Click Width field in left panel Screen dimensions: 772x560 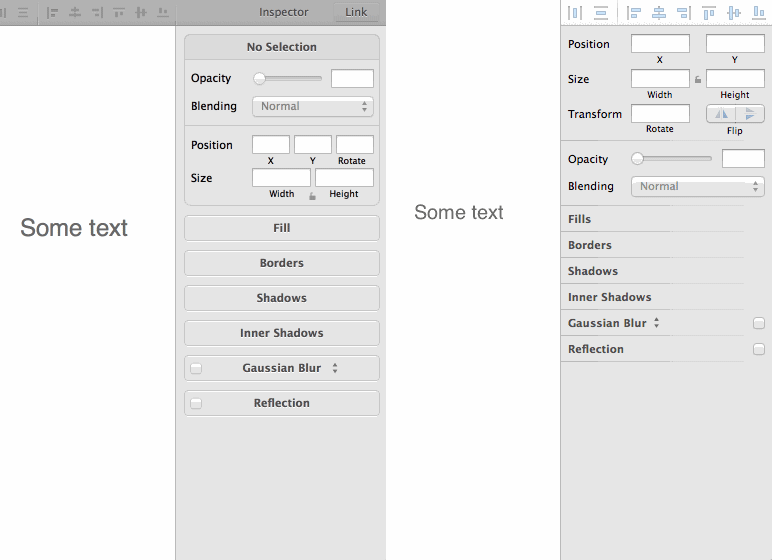(x=282, y=178)
